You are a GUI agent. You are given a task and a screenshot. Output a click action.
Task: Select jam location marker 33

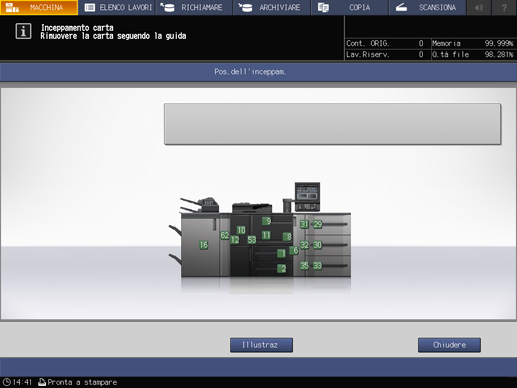[x=317, y=266]
